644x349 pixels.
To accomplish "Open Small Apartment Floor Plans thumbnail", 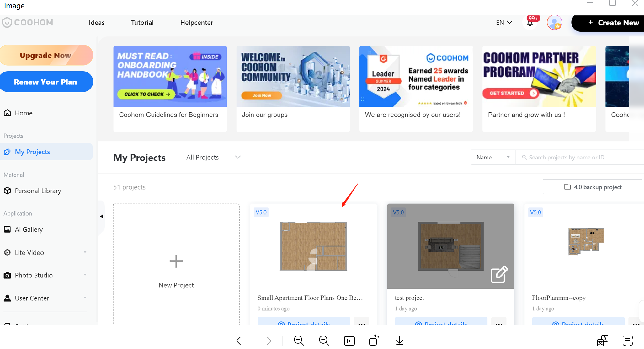I will [313, 246].
